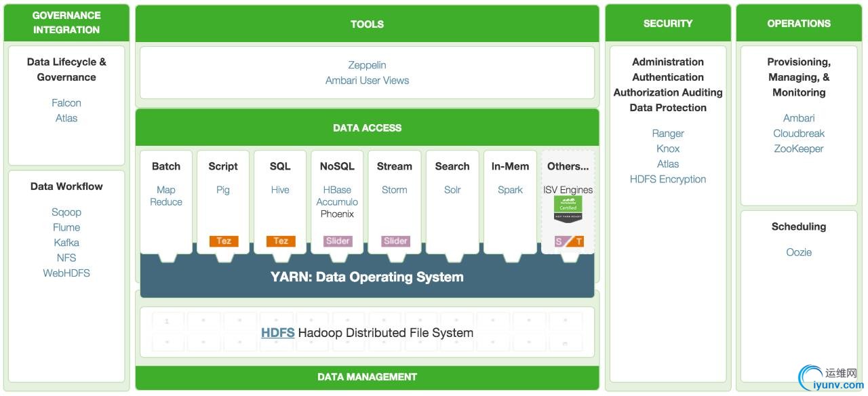Viewport: 868px width, 396px height.
Task: Click the S/T badge under Others
Action: click(x=568, y=241)
